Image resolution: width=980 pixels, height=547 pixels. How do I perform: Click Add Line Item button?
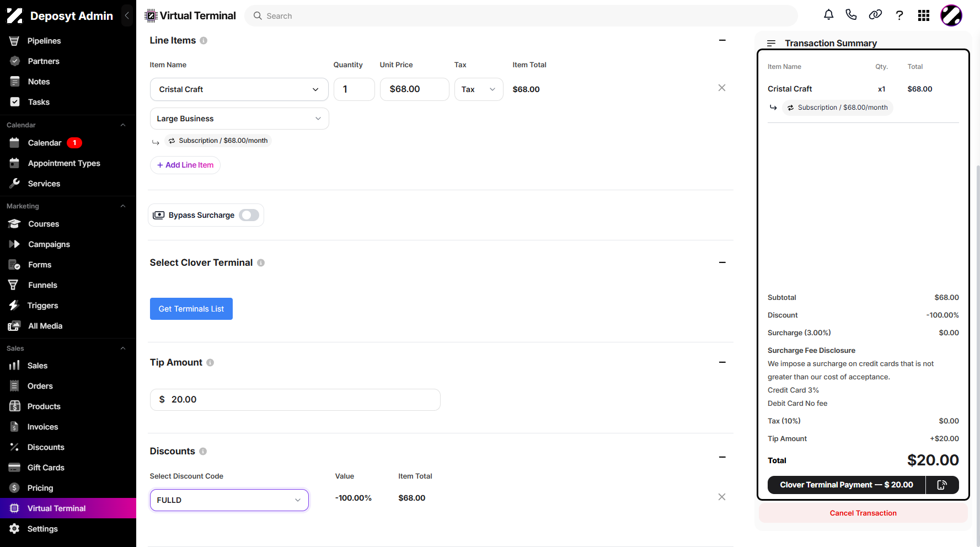click(185, 165)
